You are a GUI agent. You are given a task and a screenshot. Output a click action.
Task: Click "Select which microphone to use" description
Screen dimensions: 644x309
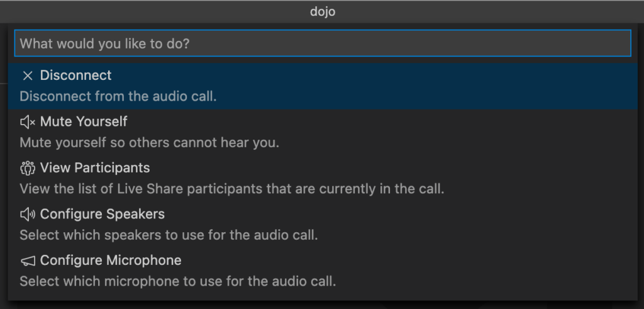point(178,281)
